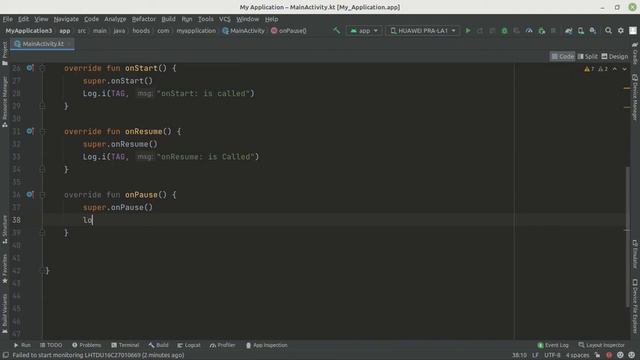
Task: Open the Device Manager side panel
Action: click(x=635, y=97)
